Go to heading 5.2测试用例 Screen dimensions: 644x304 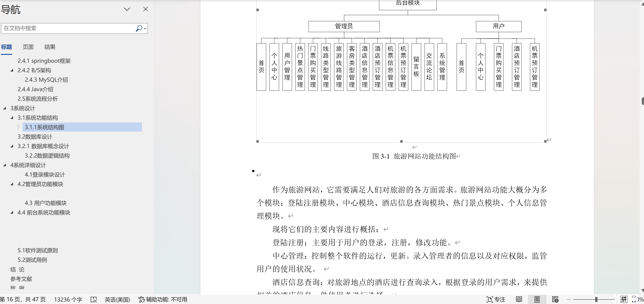32,260
